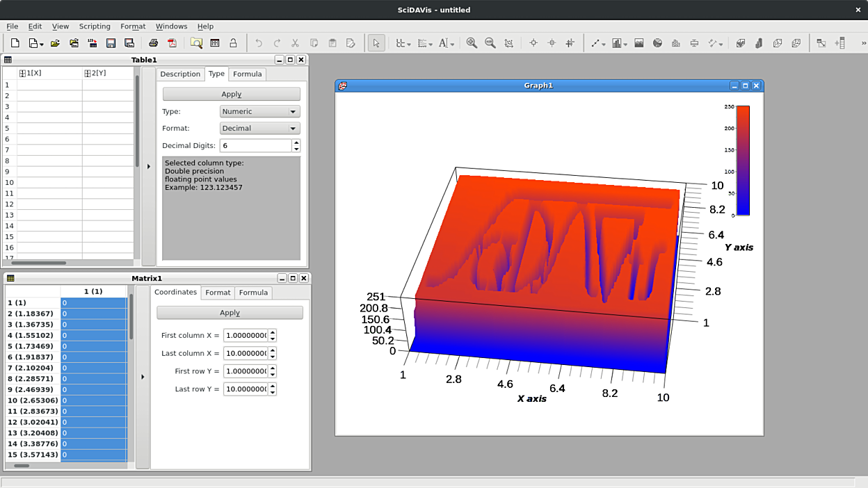Switch to the Formula tab in Table1

247,74
